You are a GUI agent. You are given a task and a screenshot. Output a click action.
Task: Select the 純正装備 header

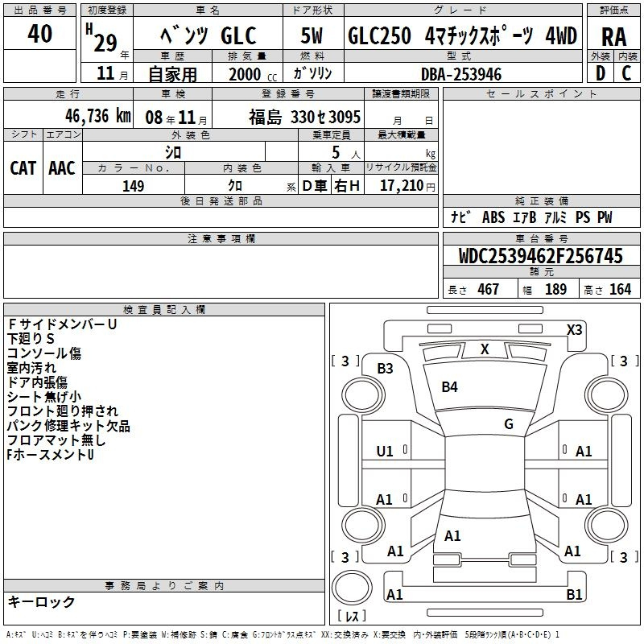coord(541,200)
